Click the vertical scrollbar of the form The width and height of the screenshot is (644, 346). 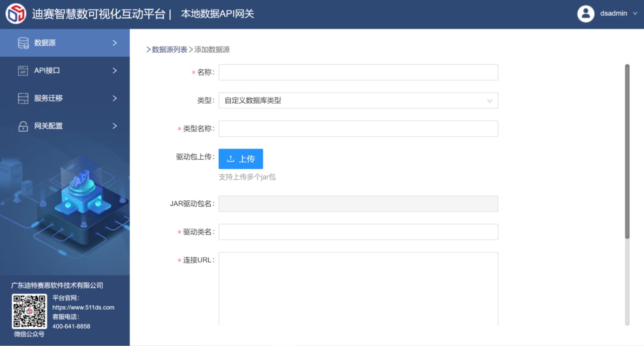[x=627, y=152]
